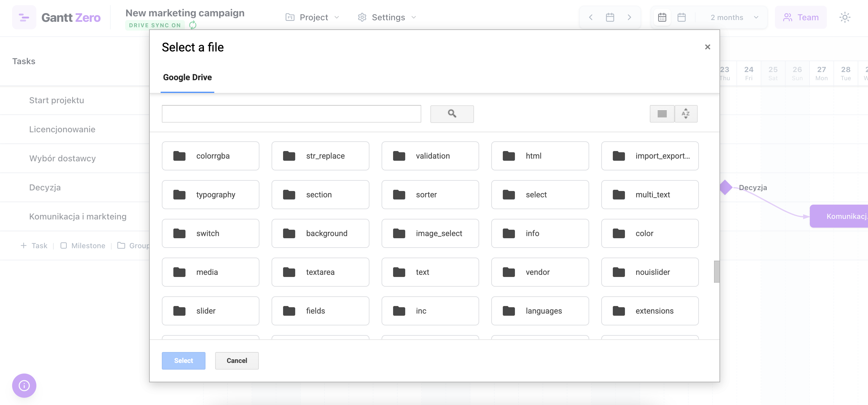Switch to list view in file picker

click(662, 114)
